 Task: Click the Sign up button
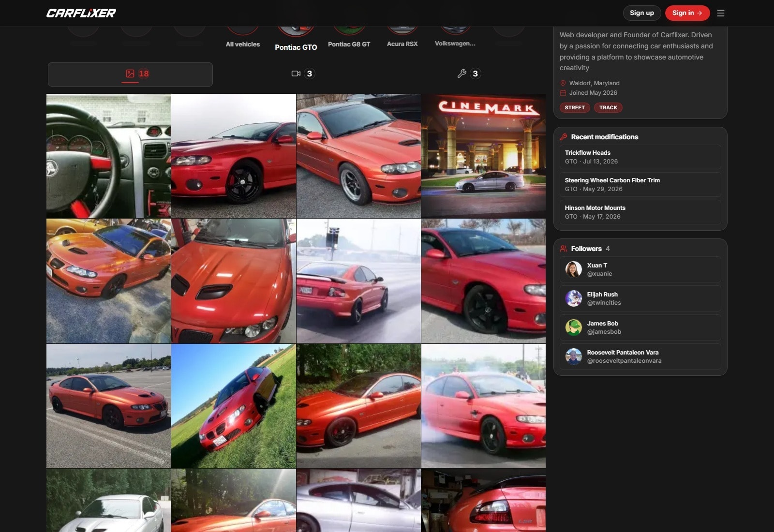pos(642,13)
